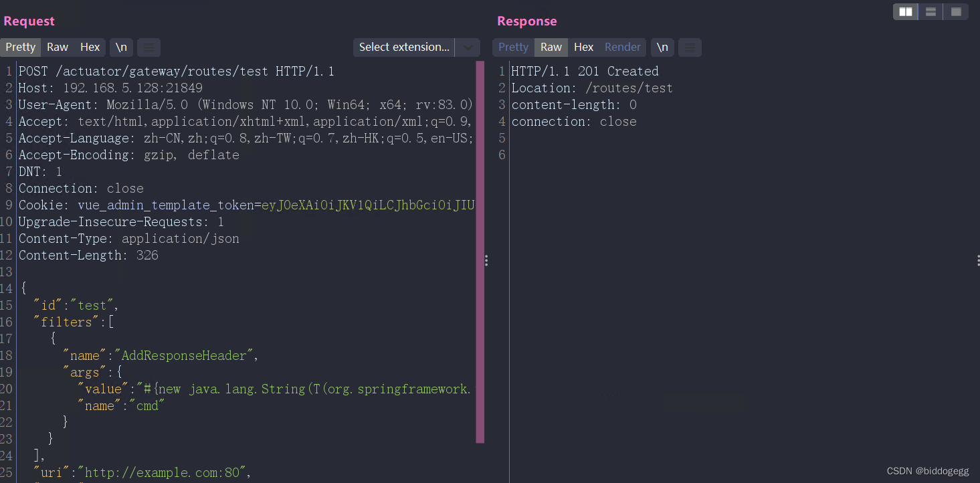Click the "name":"AddResponseHeader" line
The image size is (980, 483).
coord(161,355)
